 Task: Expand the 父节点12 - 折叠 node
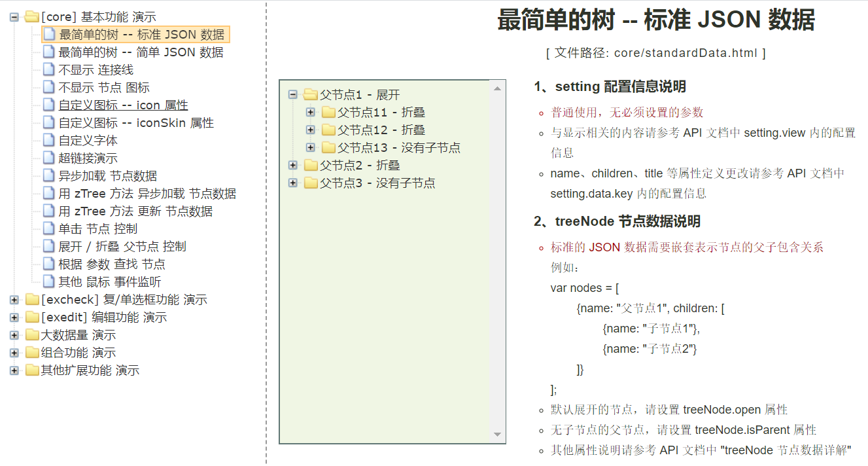click(311, 130)
